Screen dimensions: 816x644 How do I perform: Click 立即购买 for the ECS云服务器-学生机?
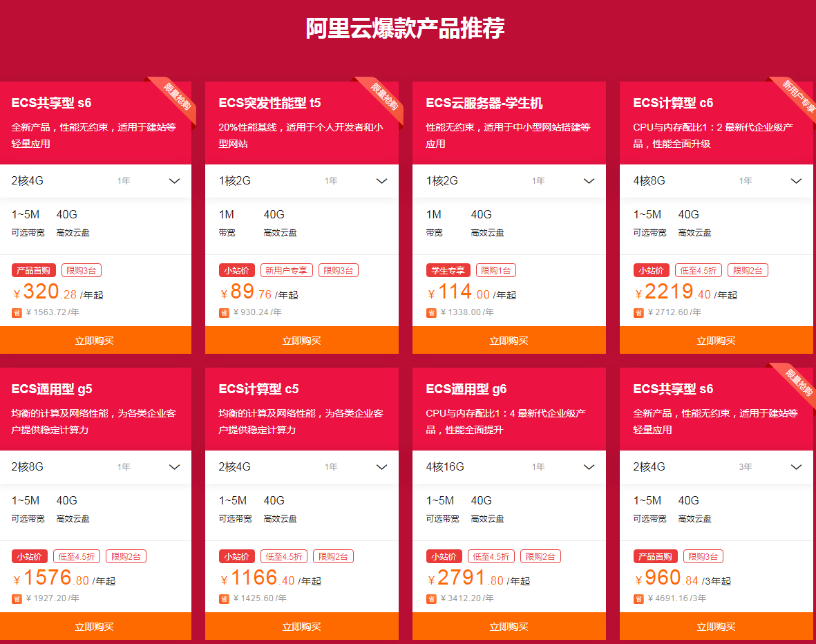(509, 341)
